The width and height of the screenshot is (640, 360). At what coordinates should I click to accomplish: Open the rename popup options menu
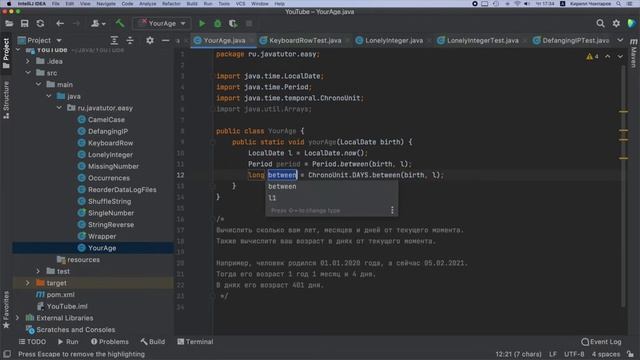click(x=392, y=210)
